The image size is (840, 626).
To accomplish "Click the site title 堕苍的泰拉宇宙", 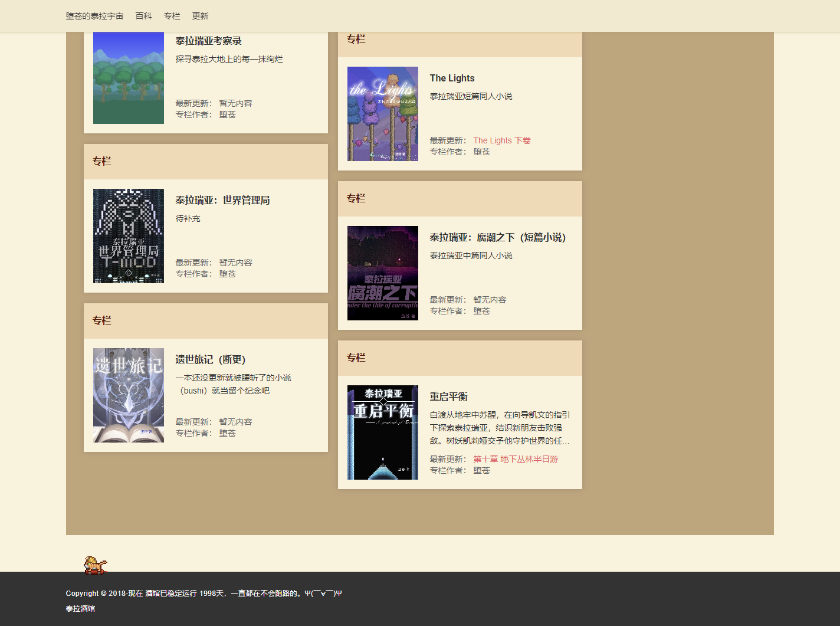I will [94, 16].
